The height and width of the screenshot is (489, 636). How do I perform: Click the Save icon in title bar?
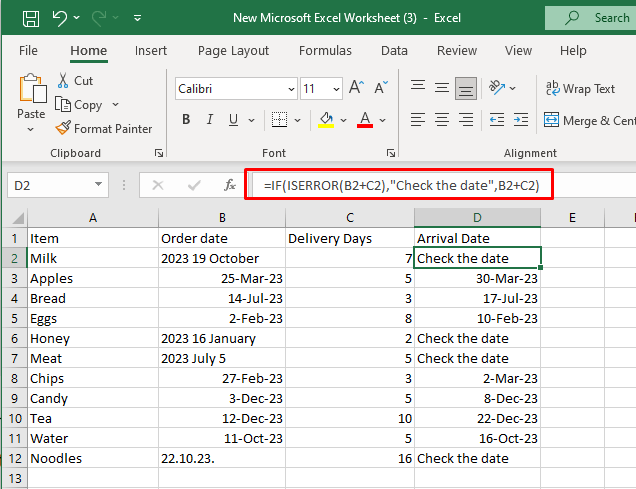pyautogui.click(x=31, y=18)
